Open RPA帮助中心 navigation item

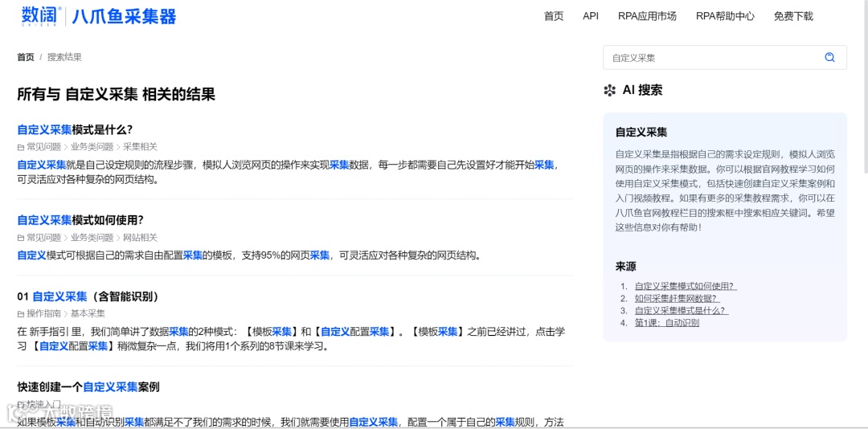point(725,16)
